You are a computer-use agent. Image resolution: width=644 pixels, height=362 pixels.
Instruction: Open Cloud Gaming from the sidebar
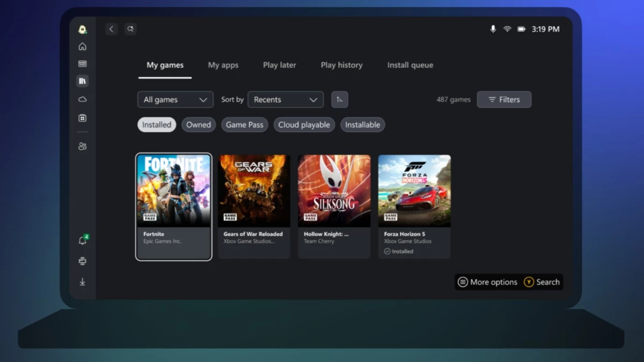tap(82, 99)
